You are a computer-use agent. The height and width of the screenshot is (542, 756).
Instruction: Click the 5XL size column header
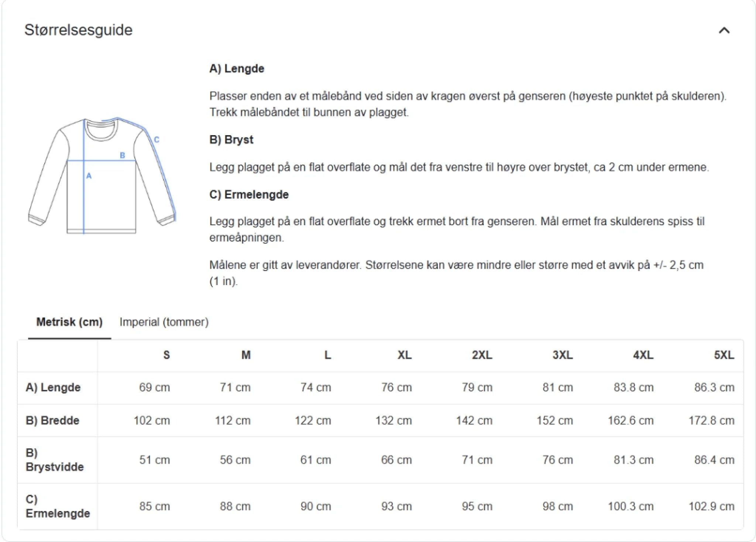coord(724,355)
